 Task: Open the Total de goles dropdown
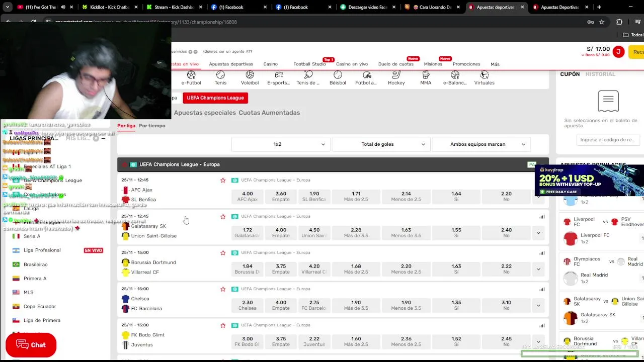pos(380,144)
